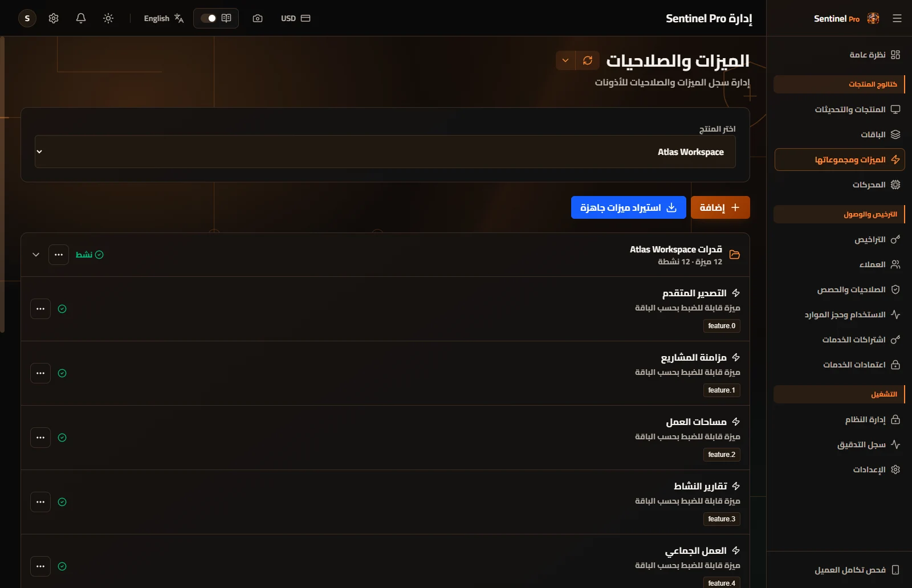Image resolution: width=912 pixels, height=588 pixels.
Task: Open options menu for تقارير النشاط row
Action: pos(40,502)
